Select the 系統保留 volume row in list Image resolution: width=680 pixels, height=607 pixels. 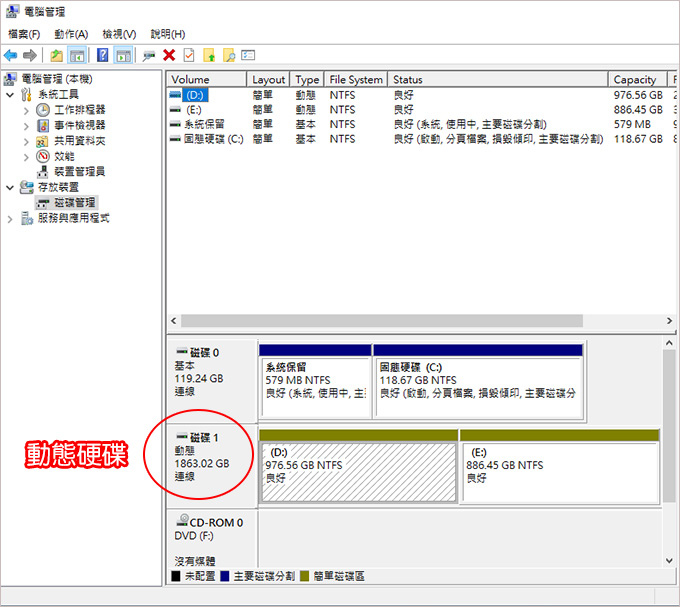421,124
